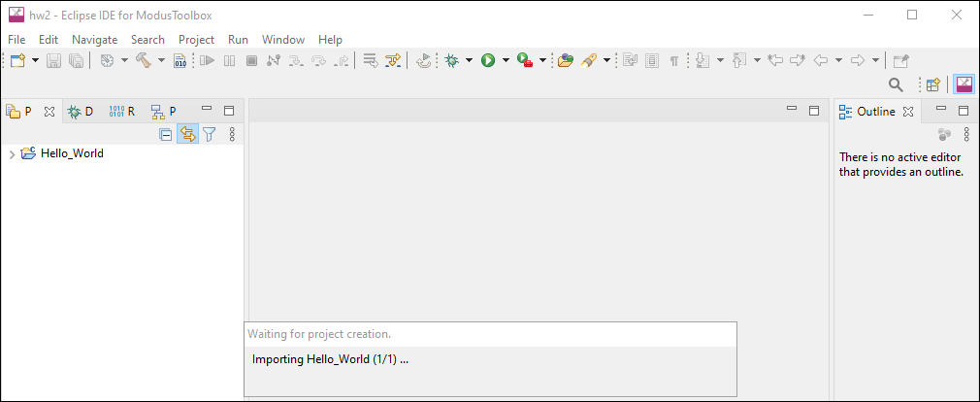Click the Disconnect debug icon
The width and height of the screenshot is (980, 402).
273,60
